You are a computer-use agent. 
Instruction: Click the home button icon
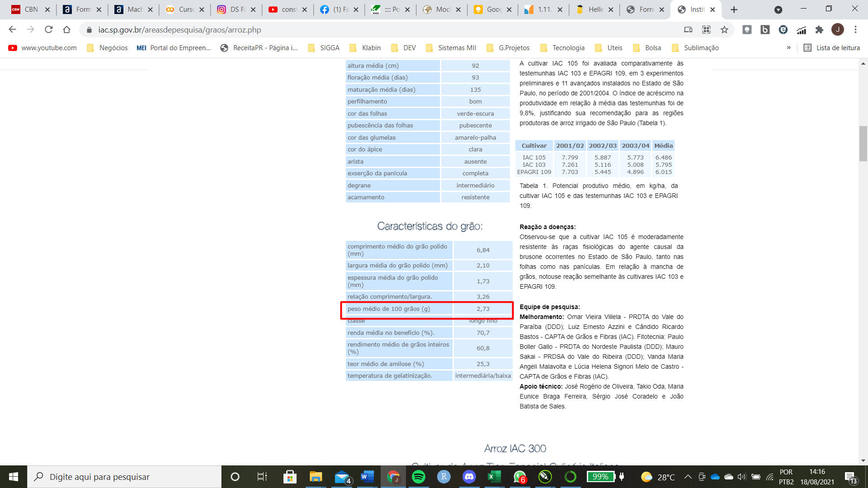coord(66,30)
